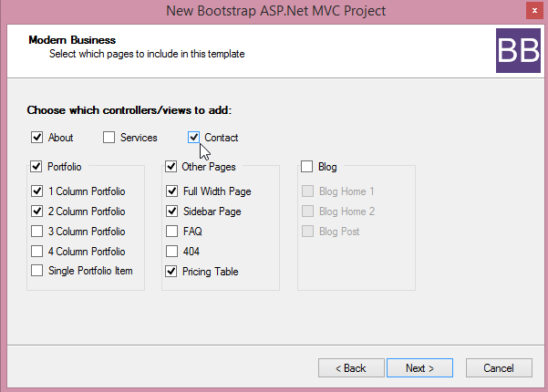Uncheck the About checkbox
The image size is (548, 392).
(36, 138)
